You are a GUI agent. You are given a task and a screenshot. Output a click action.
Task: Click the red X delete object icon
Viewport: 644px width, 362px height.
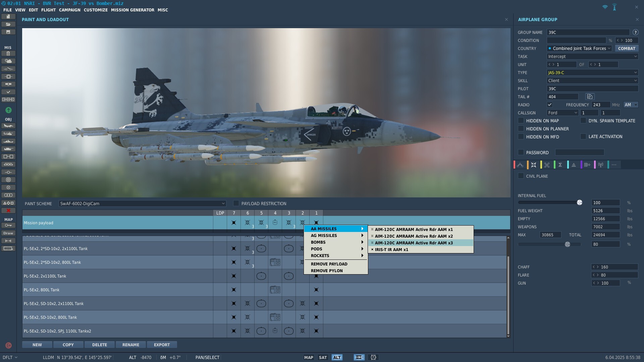coord(8,210)
